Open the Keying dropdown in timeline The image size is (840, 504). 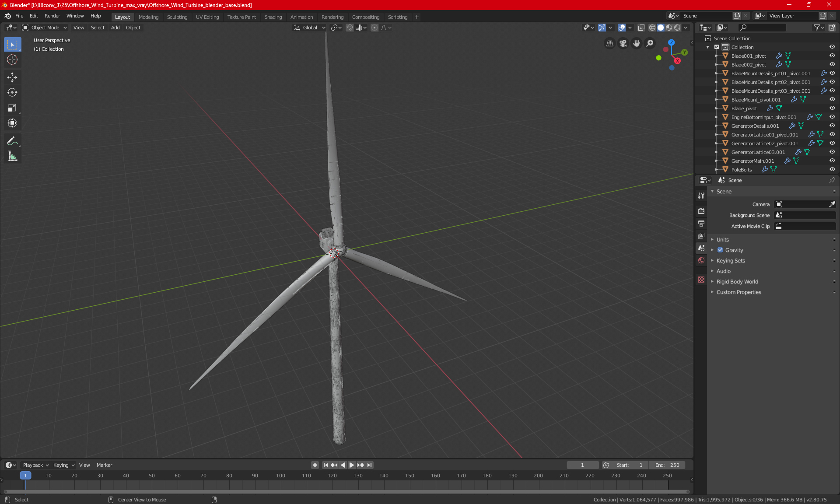[x=63, y=465]
